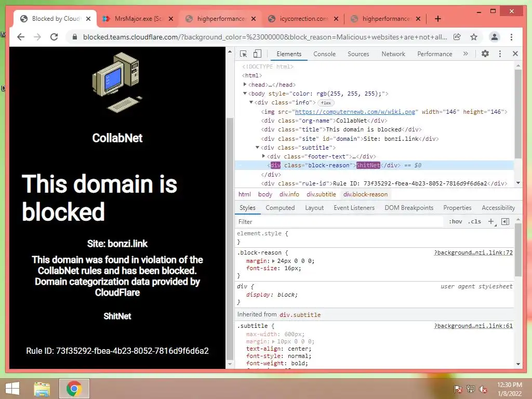Click Chrome icon in the taskbar
This screenshot has width=532, height=399.
[x=74, y=389]
